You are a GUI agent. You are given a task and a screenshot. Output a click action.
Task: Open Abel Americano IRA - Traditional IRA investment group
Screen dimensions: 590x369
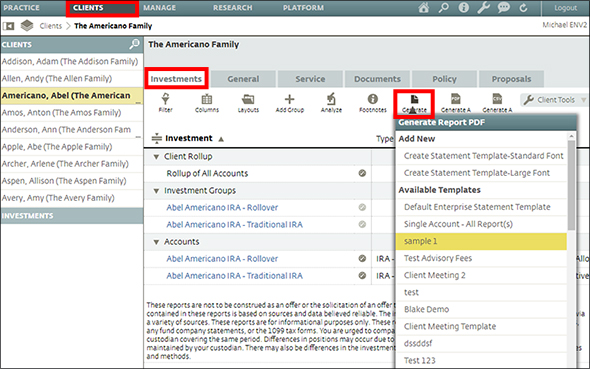(234, 224)
